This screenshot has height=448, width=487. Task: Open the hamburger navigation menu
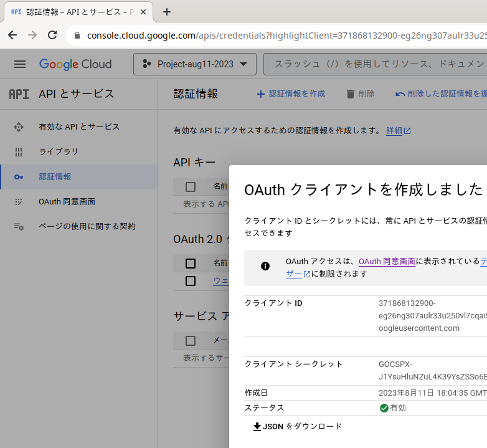[20, 64]
